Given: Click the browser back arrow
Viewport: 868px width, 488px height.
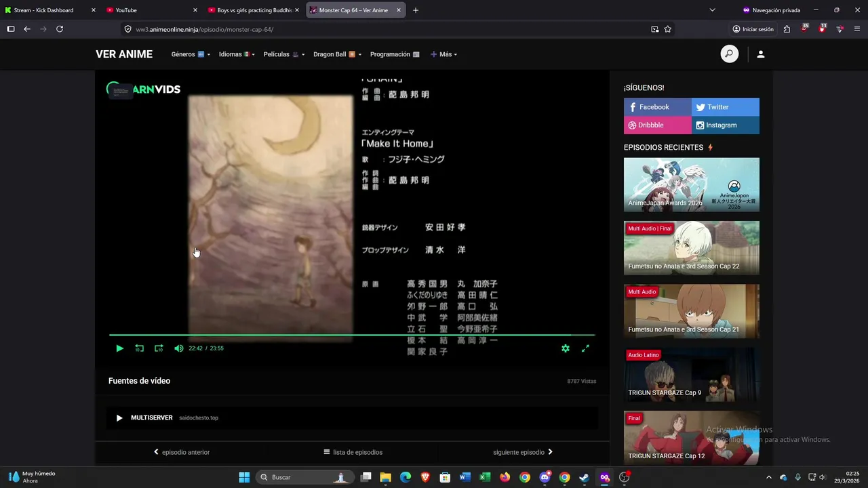Looking at the screenshot, I should point(27,29).
